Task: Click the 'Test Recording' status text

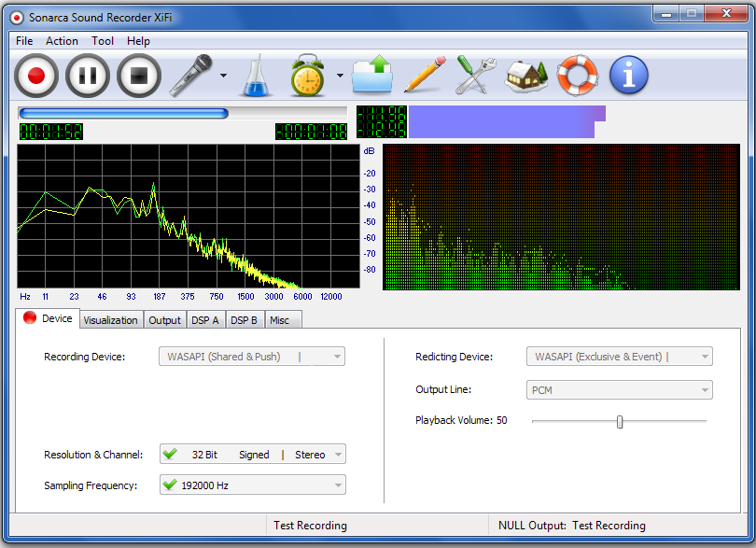Action: tap(310, 526)
